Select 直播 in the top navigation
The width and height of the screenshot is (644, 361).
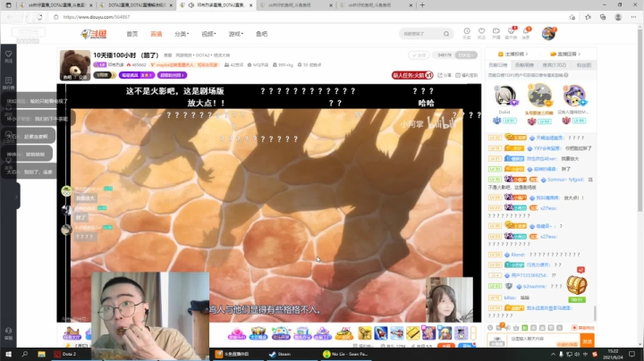156,34
